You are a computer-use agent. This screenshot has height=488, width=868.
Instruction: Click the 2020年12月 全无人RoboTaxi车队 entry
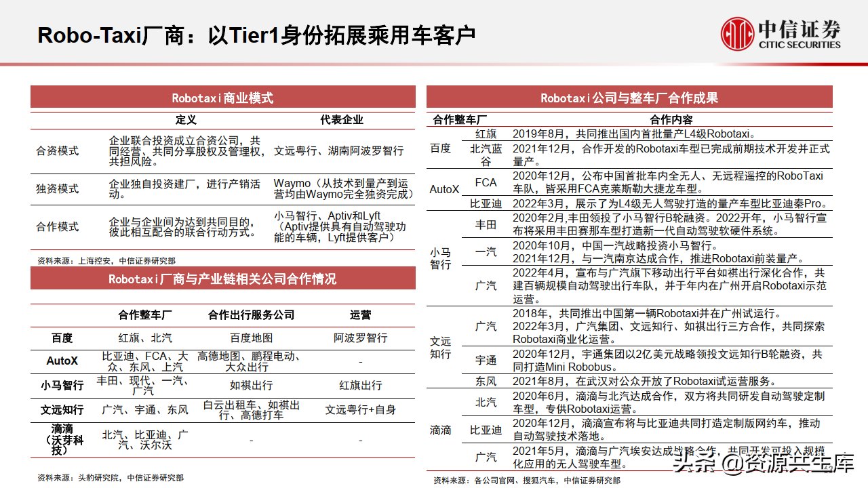(668, 182)
